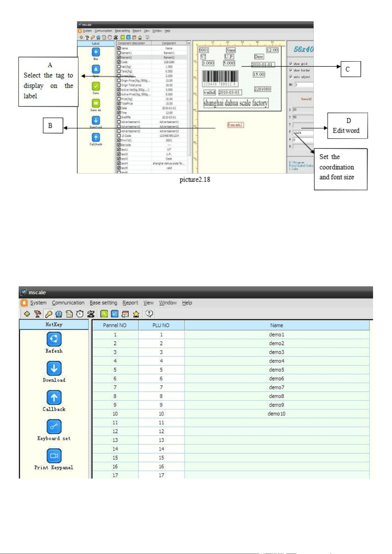392x554 pixels.
Task: Select the demo5 row in the table
Action: tap(231, 370)
